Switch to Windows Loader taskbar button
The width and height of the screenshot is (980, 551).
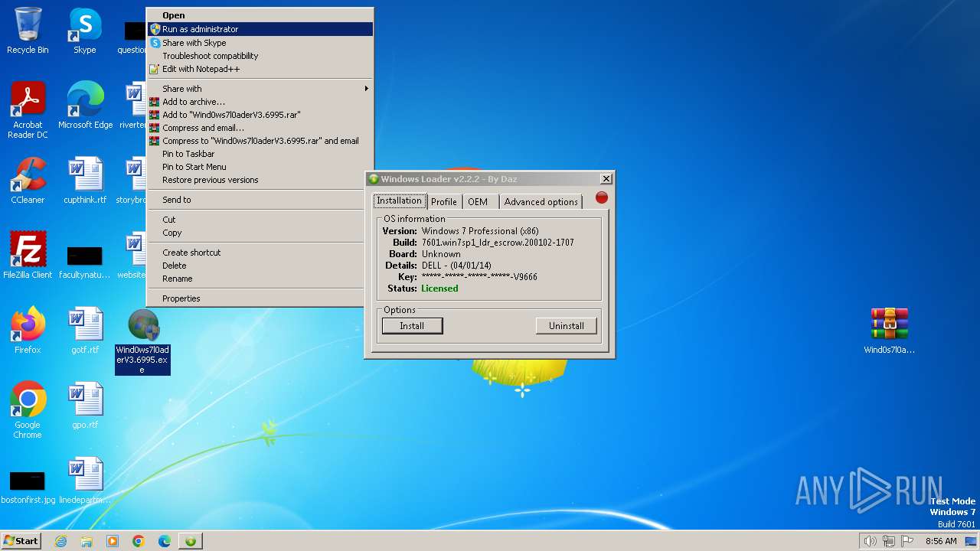[191, 541]
